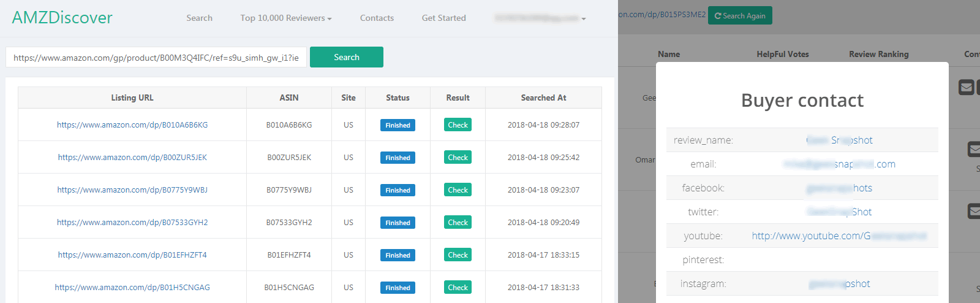Click the envelope icon below the Omar row
The image size is (980, 303).
point(974,212)
